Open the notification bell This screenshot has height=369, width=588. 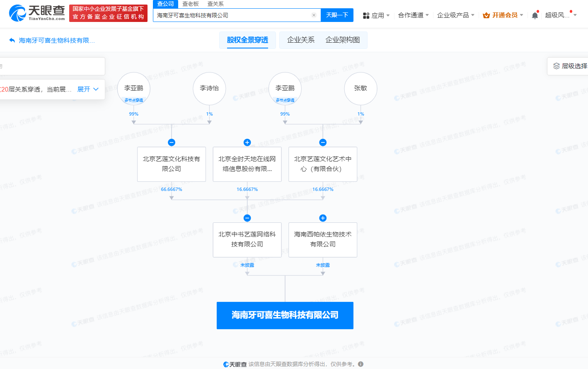coord(535,15)
